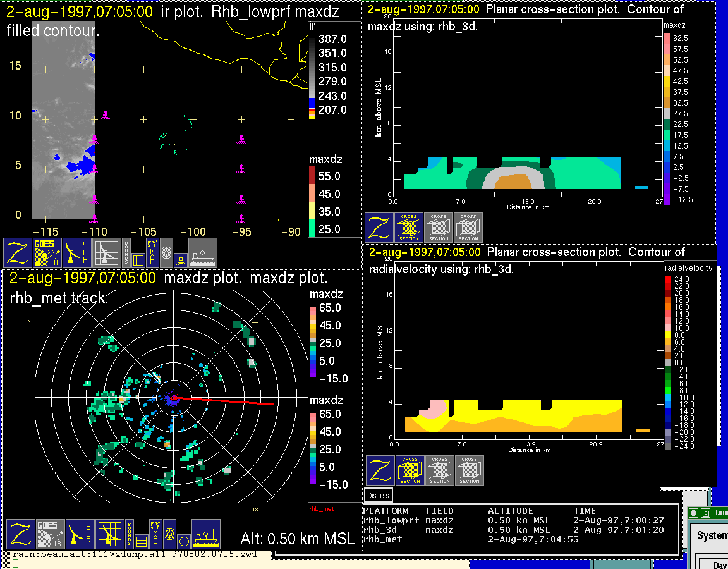Click the ship track icon in the maxdz window
The height and width of the screenshot is (569, 728).
point(205,535)
